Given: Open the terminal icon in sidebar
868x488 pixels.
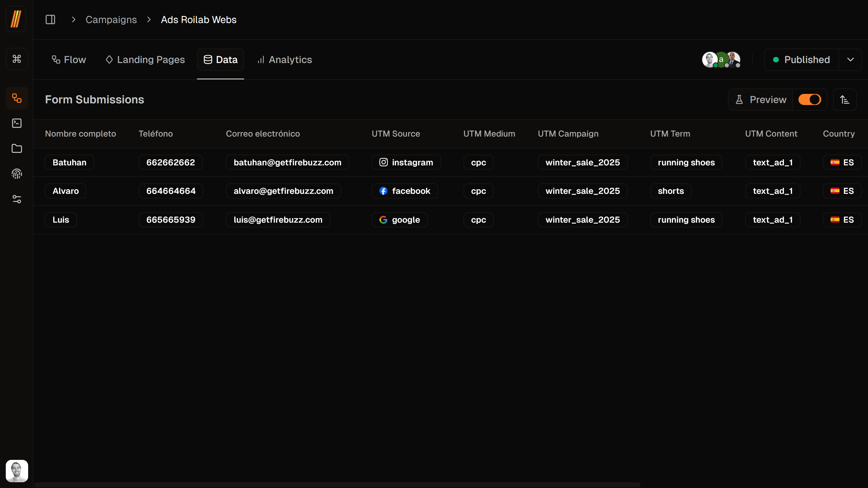Looking at the screenshot, I should click(x=17, y=123).
